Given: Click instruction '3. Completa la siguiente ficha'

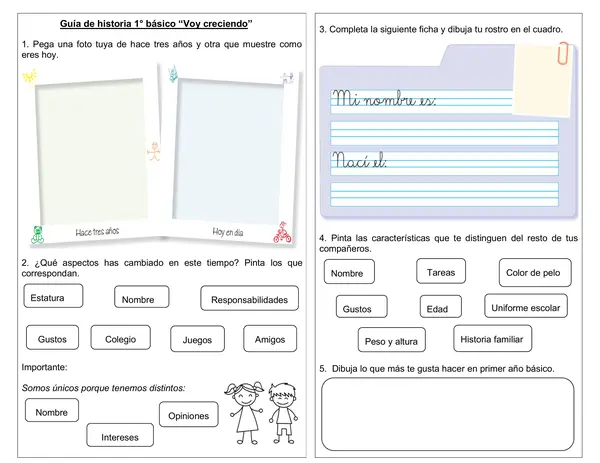Looking at the screenshot, I should click(x=441, y=29).
